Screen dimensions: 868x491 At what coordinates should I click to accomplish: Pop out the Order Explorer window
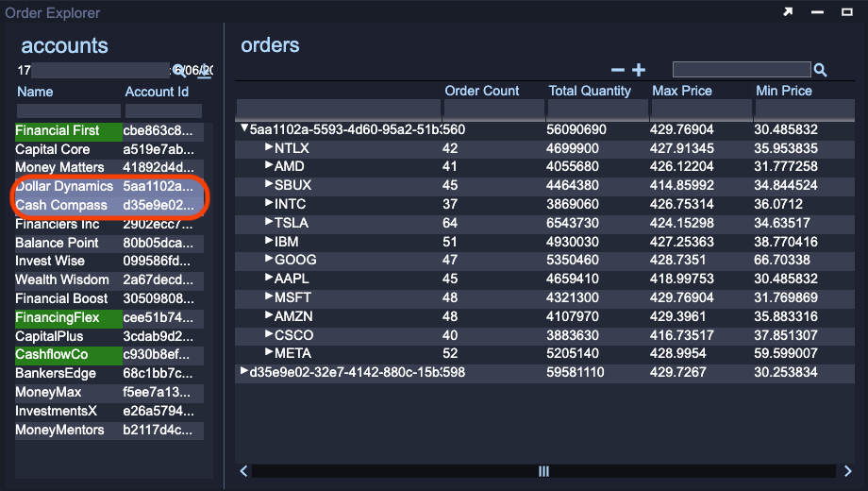[789, 12]
